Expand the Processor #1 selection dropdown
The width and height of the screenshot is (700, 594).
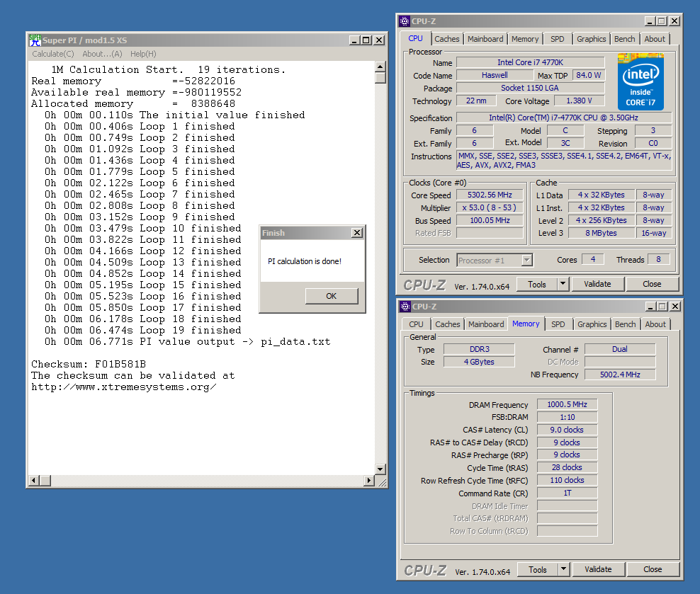pyautogui.click(x=527, y=260)
